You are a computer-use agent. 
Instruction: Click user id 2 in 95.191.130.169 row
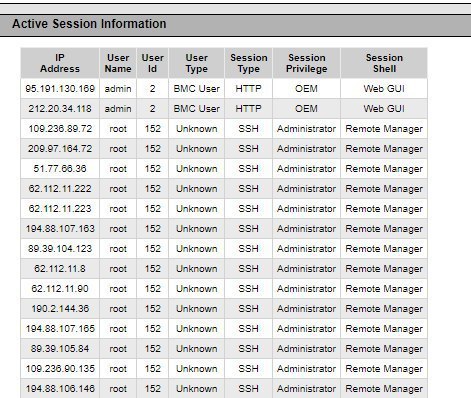tap(153, 89)
